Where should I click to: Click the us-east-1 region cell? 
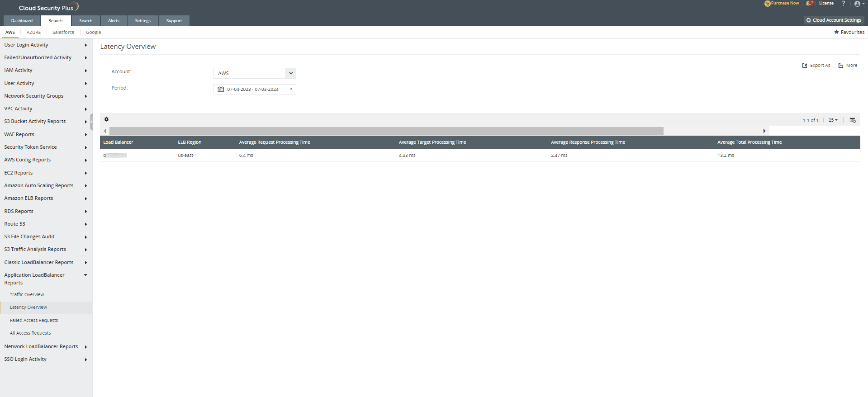pyautogui.click(x=187, y=155)
